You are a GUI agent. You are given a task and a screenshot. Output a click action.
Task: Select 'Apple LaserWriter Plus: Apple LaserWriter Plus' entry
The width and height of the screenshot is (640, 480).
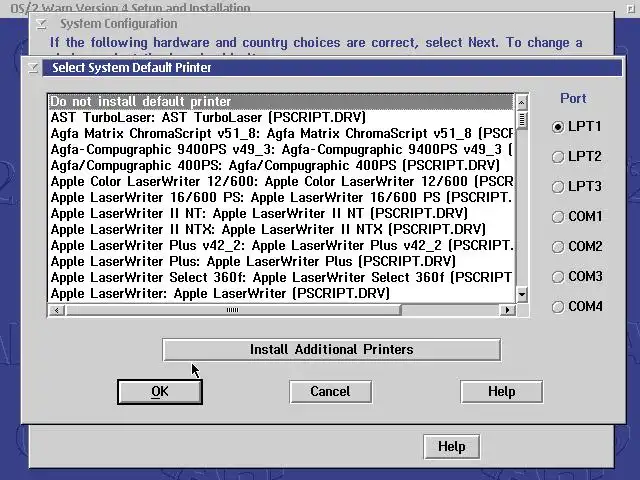(281, 261)
